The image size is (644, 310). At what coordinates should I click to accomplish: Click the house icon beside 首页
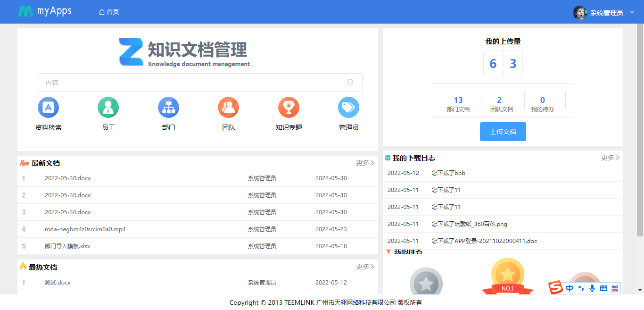click(x=101, y=11)
